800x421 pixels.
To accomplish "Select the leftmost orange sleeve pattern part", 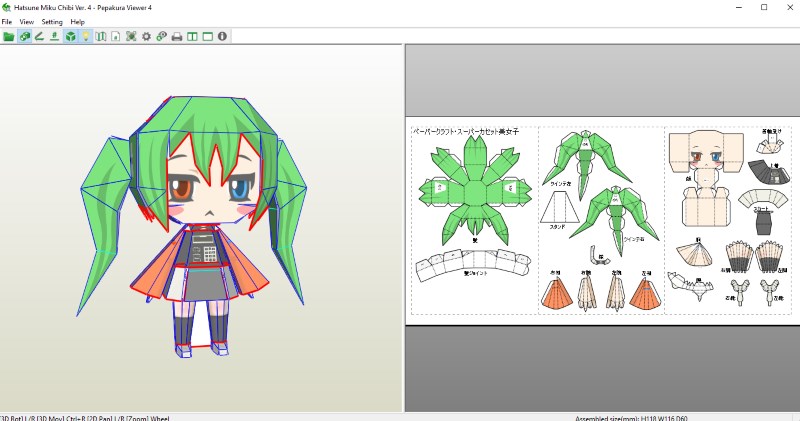I will pos(556,295).
